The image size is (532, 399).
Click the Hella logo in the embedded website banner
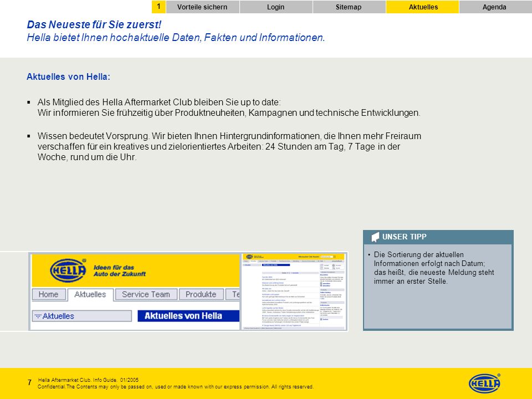tap(68, 270)
